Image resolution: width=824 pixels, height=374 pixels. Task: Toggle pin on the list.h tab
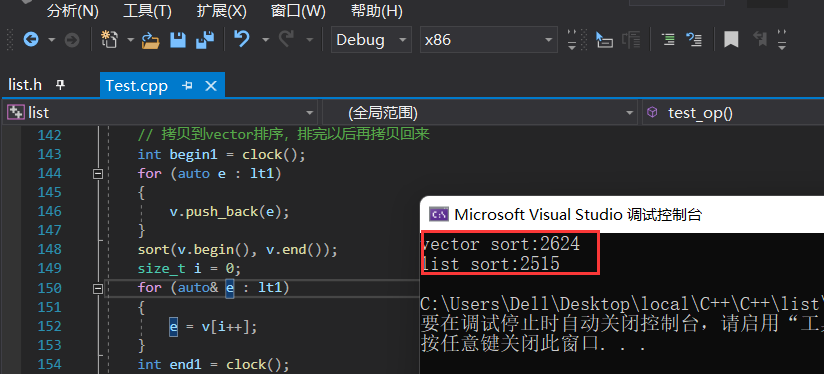click(61, 85)
